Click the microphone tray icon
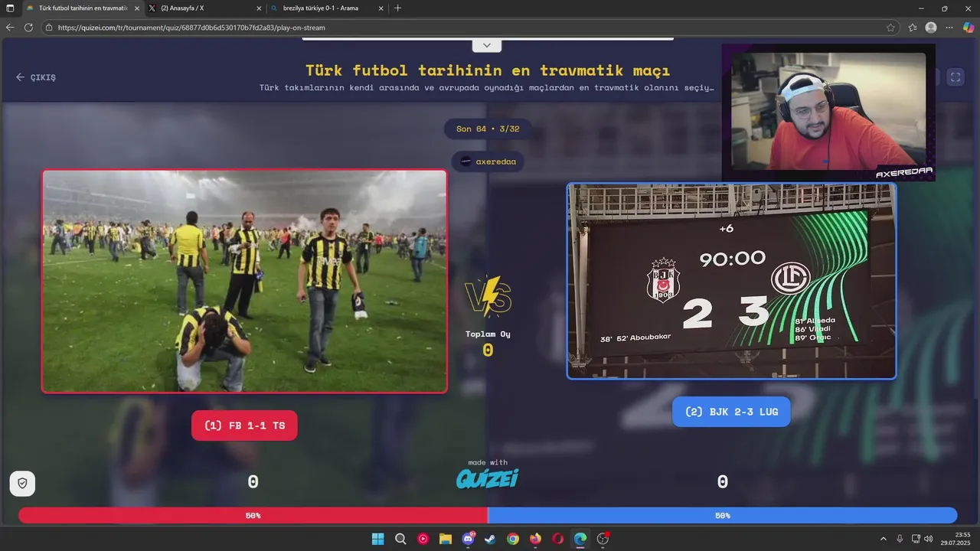Image resolution: width=980 pixels, height=551 pixels. 900,539
